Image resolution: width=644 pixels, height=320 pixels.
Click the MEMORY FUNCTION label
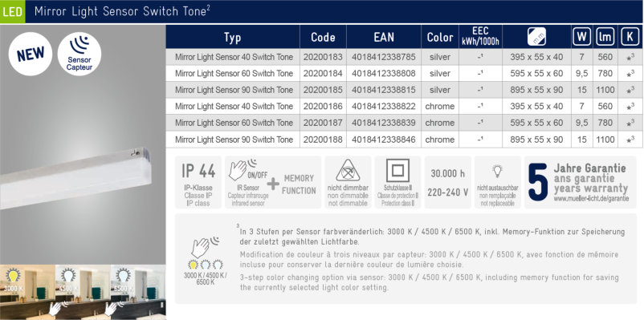(299, 184)
